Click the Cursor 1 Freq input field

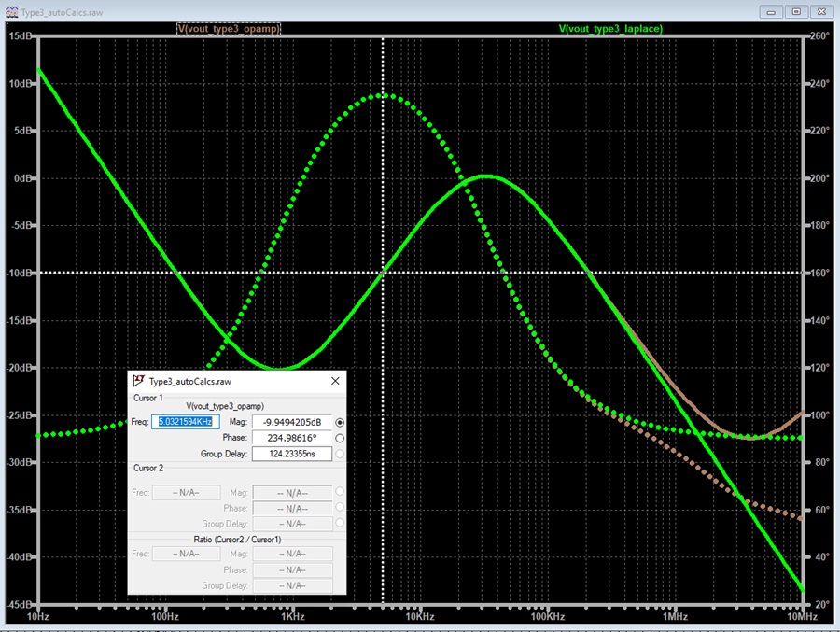click(x=186, y=422)
